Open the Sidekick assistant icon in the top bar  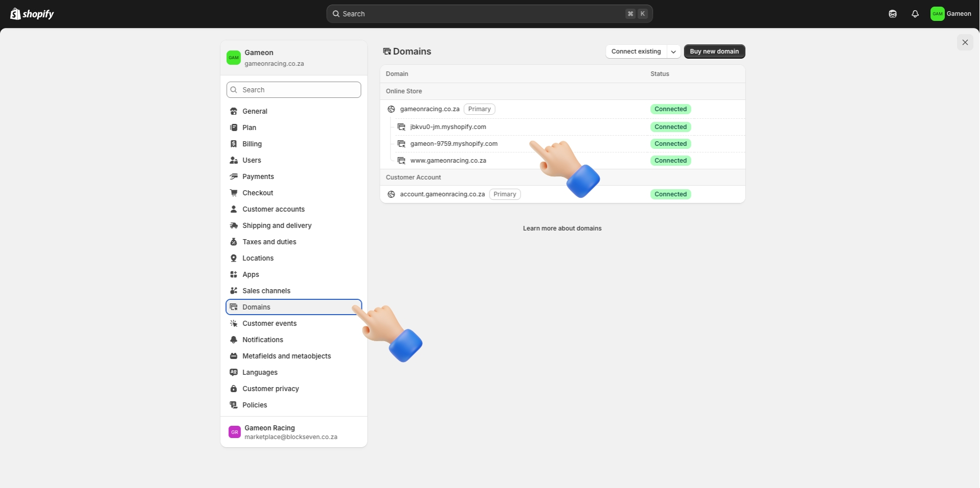coord(892,14)
